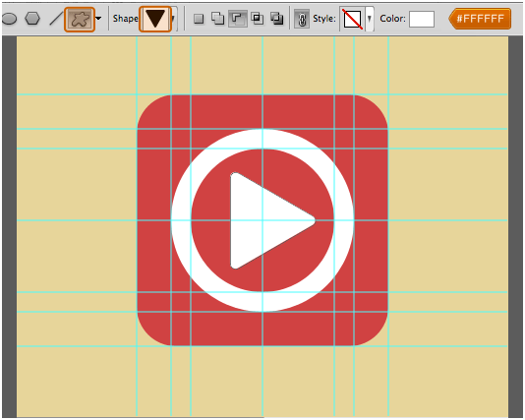Choose Intersect shape areas mode
Viewport: 525px width, 420px height.
[x=258, y=19]
